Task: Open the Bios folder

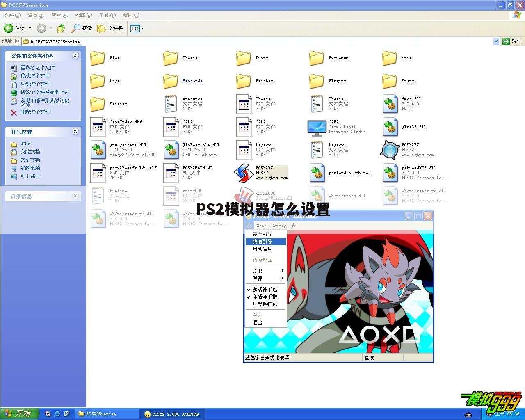Action: coord(98,58)
